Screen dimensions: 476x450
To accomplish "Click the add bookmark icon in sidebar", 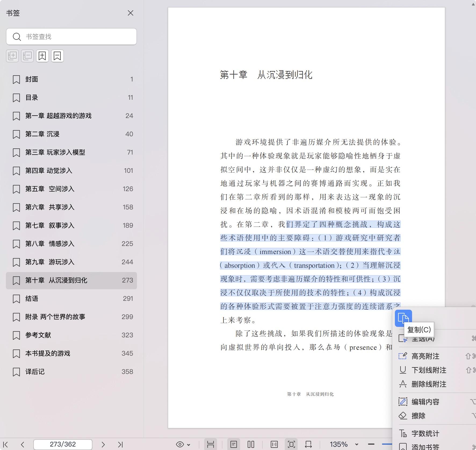I will [42, 56].
